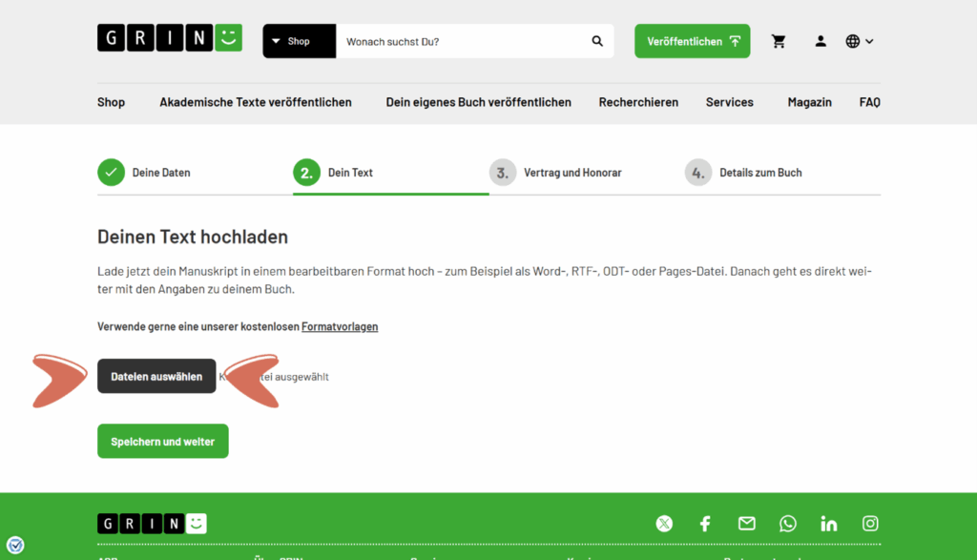The image size is (977, 560).
Task: Click the GRIN logo in header
Action: click(x=169, y=38)
